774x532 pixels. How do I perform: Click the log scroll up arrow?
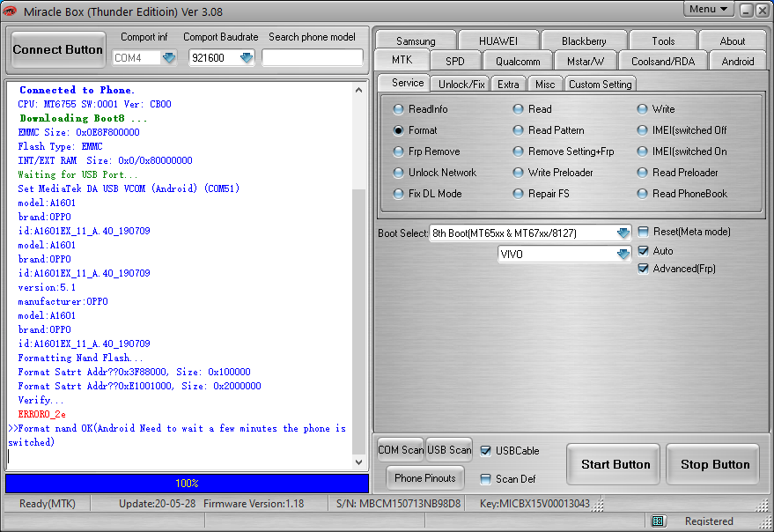coord(359,90)
